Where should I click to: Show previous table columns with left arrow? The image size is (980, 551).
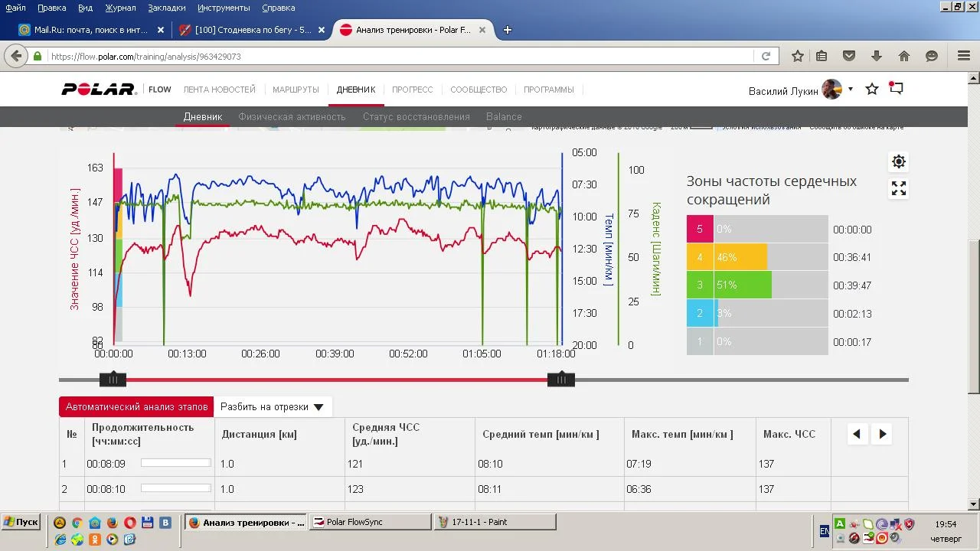point(857,434)
